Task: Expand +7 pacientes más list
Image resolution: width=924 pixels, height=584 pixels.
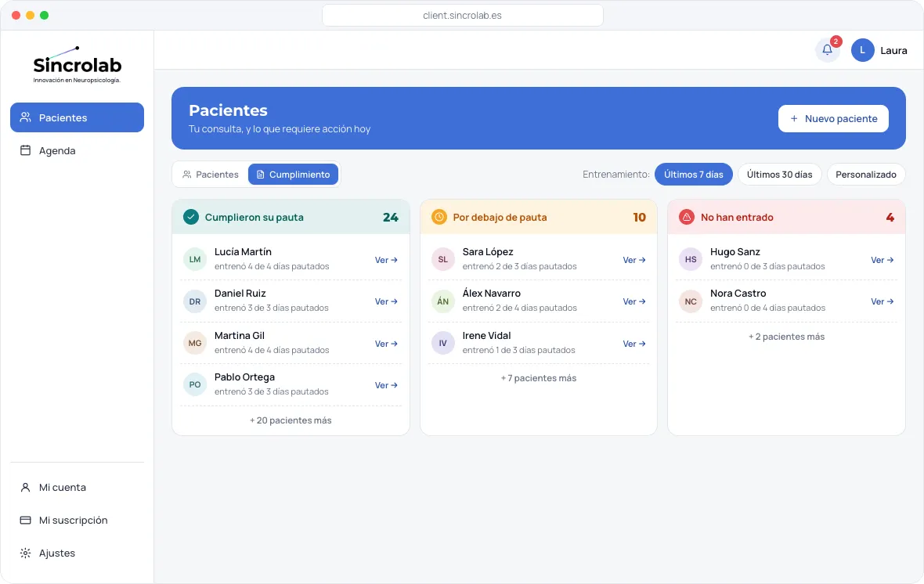Action: (539, 378)
